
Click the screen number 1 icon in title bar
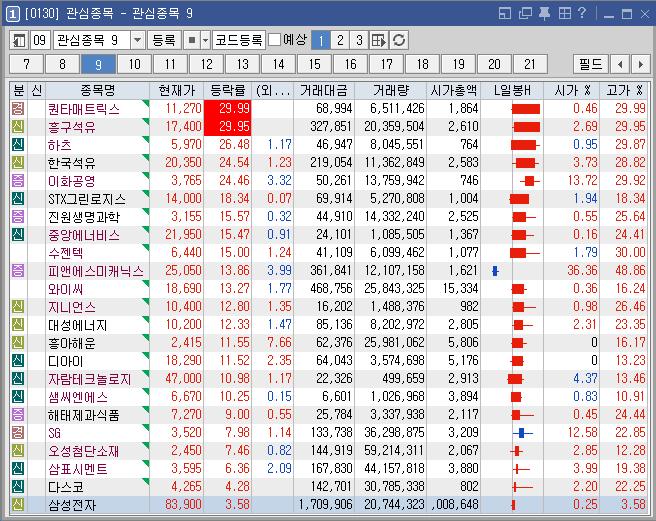(13, 14)
